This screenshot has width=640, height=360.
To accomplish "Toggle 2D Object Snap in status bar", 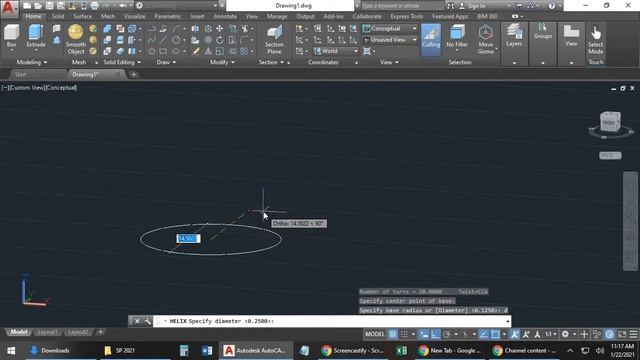I will point(495,334).
